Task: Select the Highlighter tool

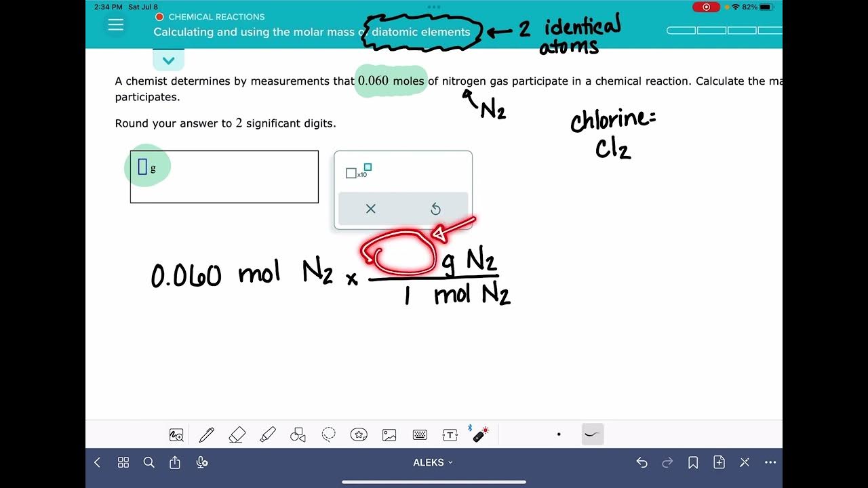Action: click(268, 435)
